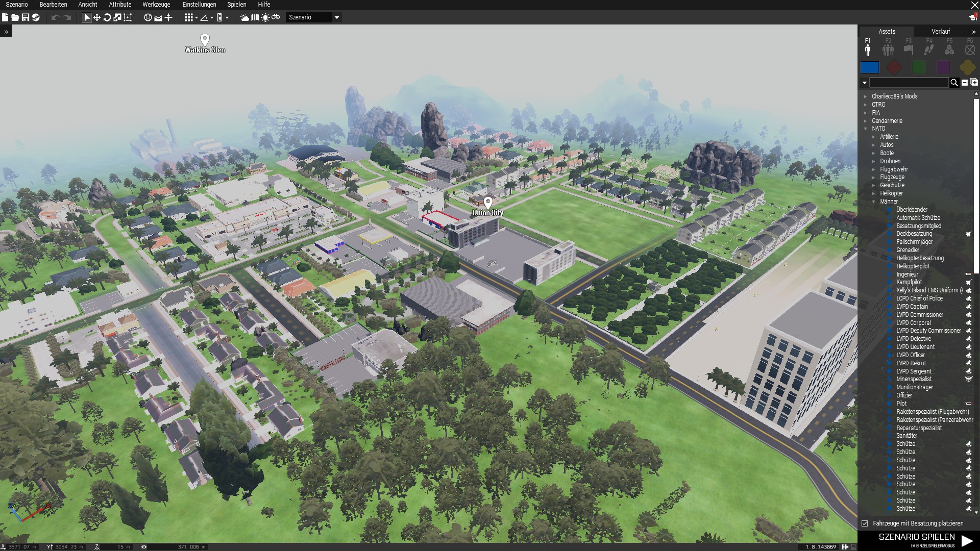Open the Werkzeuge menu
Screen dimensions: 980x551
(156, 5)
